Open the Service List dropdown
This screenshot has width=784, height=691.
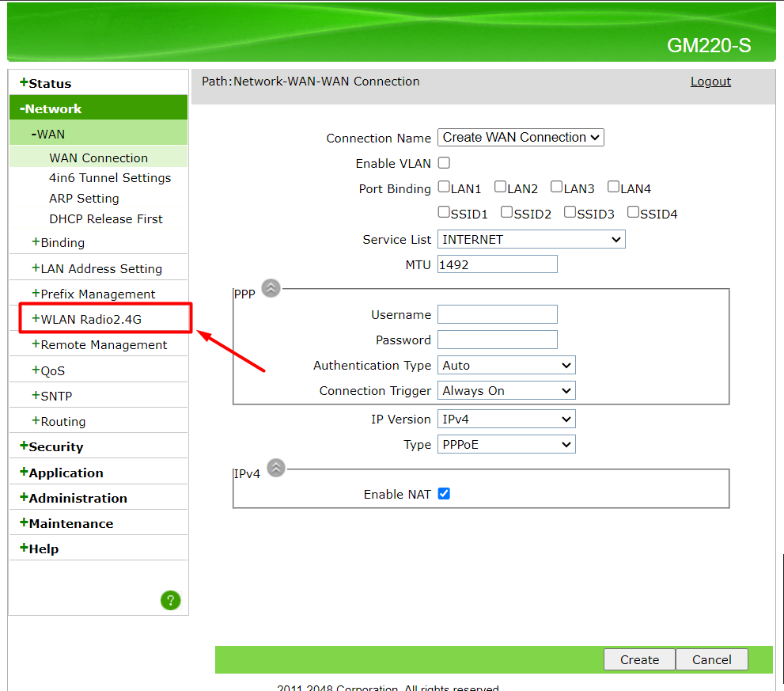pos(531,239)
